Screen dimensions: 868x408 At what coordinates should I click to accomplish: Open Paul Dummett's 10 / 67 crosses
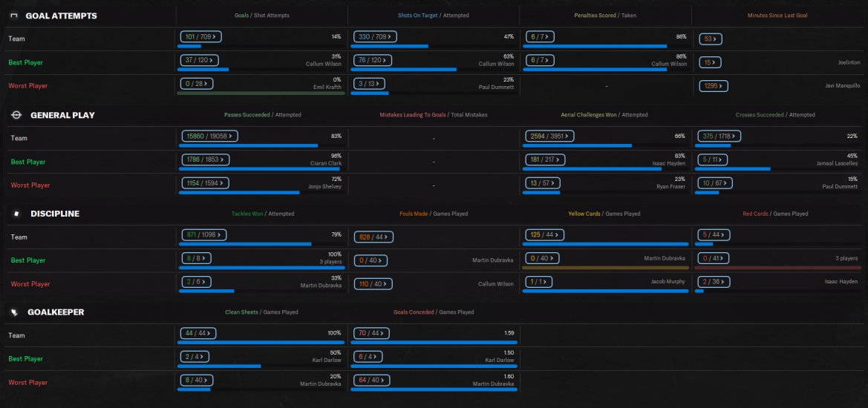click(715, 183)
